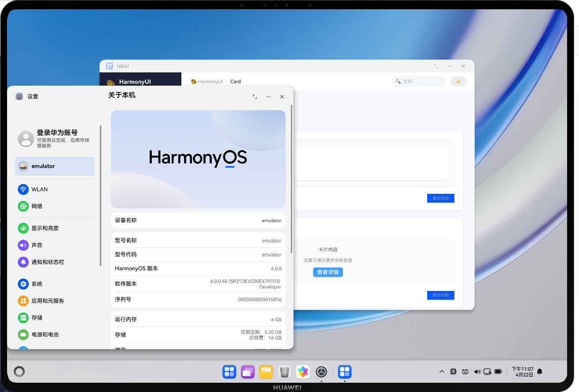Open 声音 sound settings
This screenshot has width=579, height=392.
[x=55, y=245]
